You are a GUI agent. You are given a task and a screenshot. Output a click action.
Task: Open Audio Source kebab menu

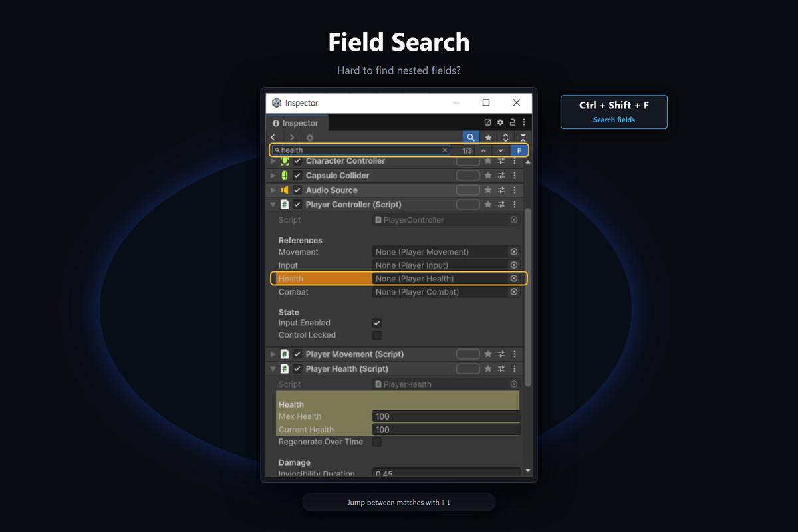click(515, 190)
